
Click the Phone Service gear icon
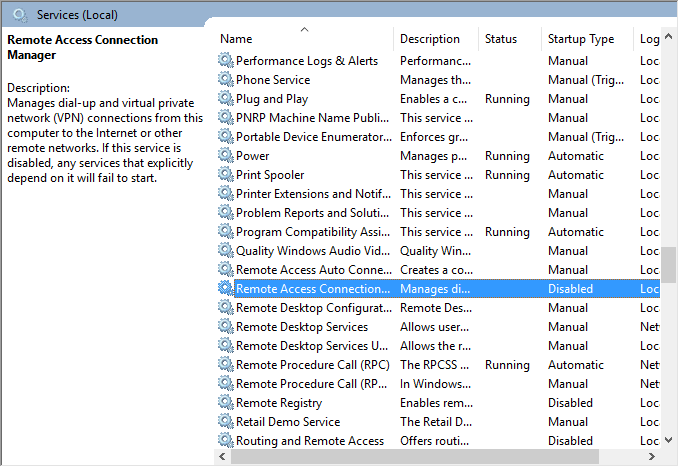click(x=226, y=79)
